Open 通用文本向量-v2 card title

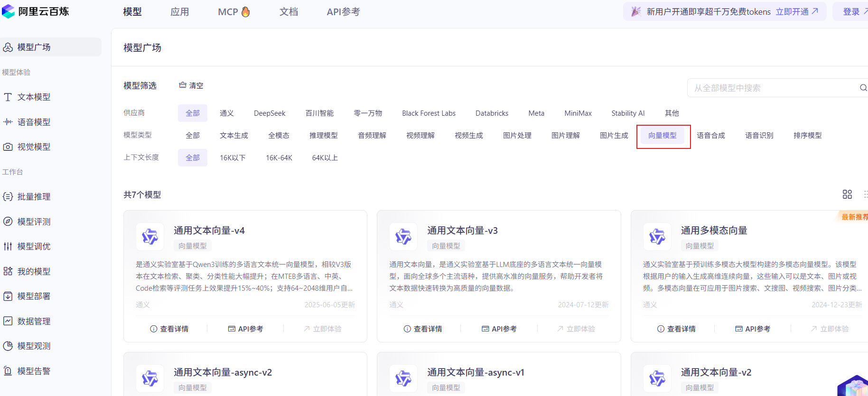[716, 372]
